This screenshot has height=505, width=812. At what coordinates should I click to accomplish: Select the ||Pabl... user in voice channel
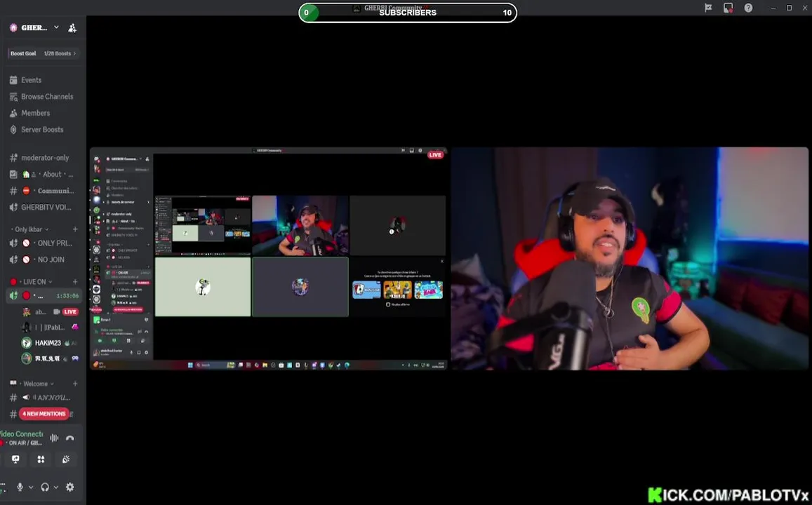(50, 328)
